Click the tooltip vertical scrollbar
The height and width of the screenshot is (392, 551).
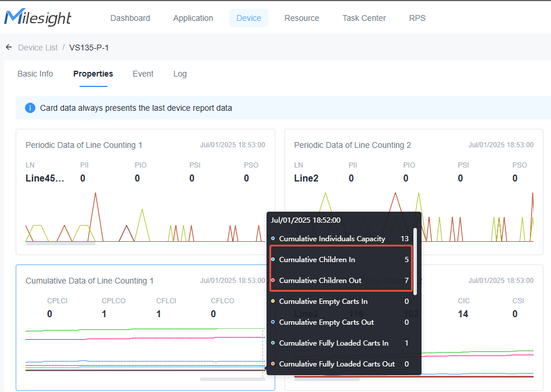click(415, 262)
